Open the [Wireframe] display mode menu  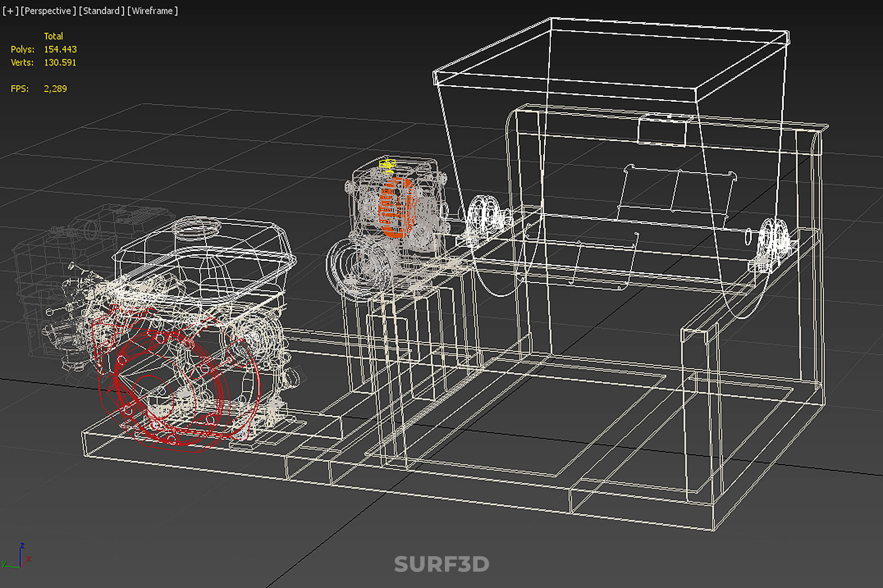(x=153, y=11)
